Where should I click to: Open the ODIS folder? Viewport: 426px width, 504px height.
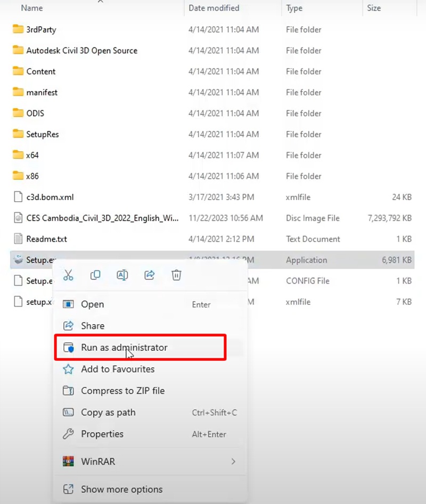34,113
